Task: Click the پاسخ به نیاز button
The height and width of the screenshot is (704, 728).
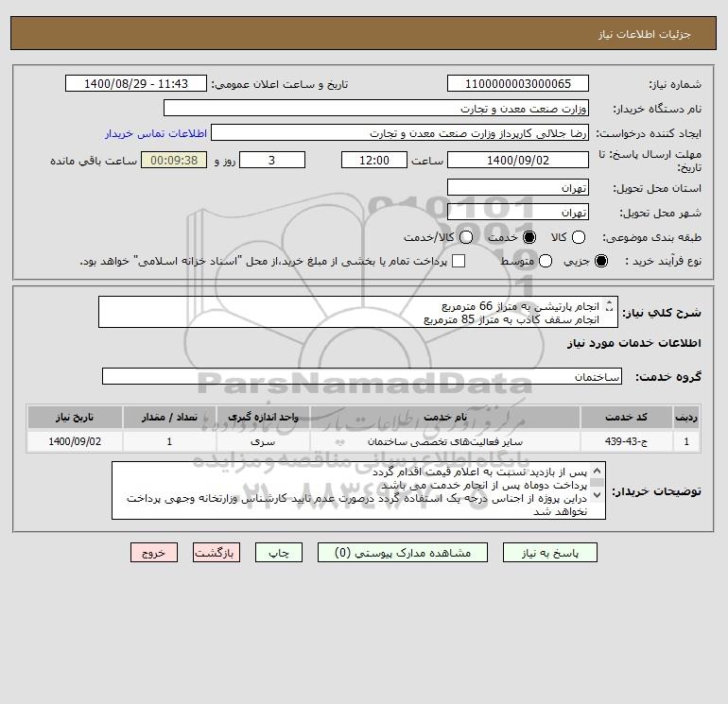Action: pos(549,553)
